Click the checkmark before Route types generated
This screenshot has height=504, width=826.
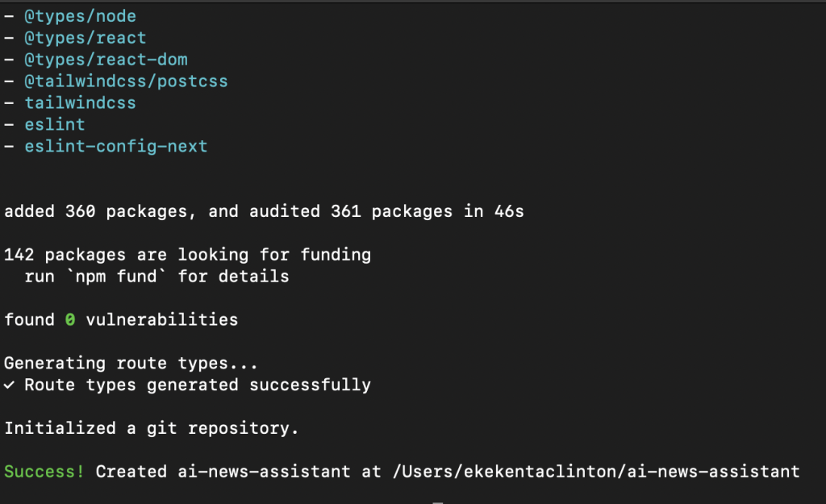(x=9, y=385)
